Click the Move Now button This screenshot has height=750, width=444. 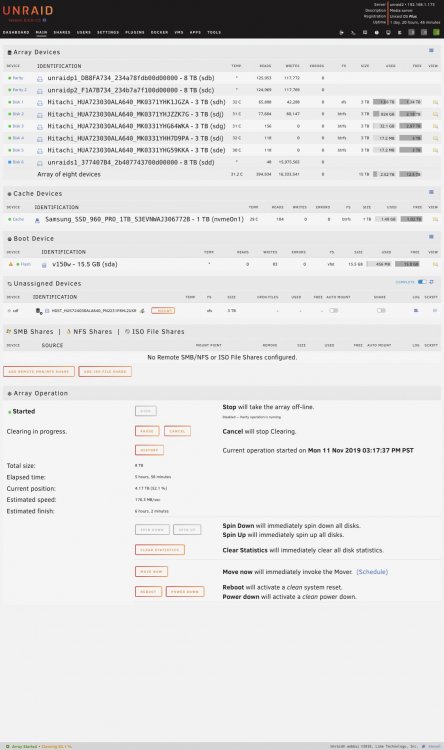[151, 572]
